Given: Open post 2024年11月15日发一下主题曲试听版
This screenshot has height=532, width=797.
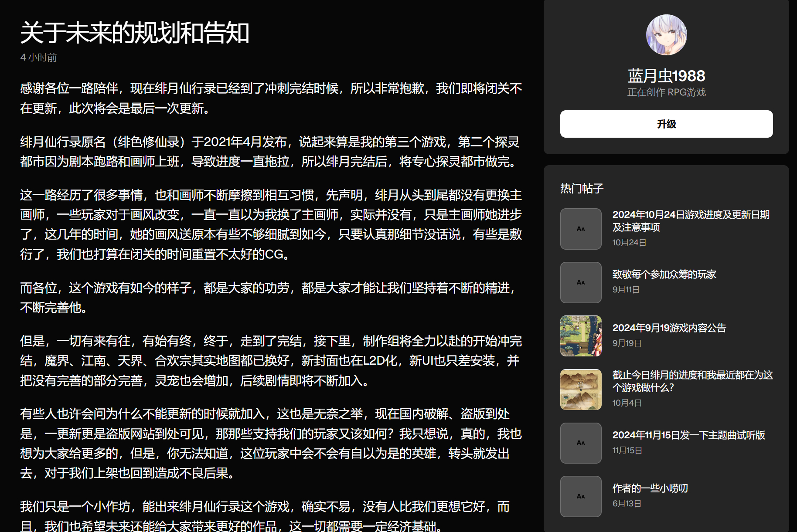Looking at the screenshot, I should click(689, 435).
